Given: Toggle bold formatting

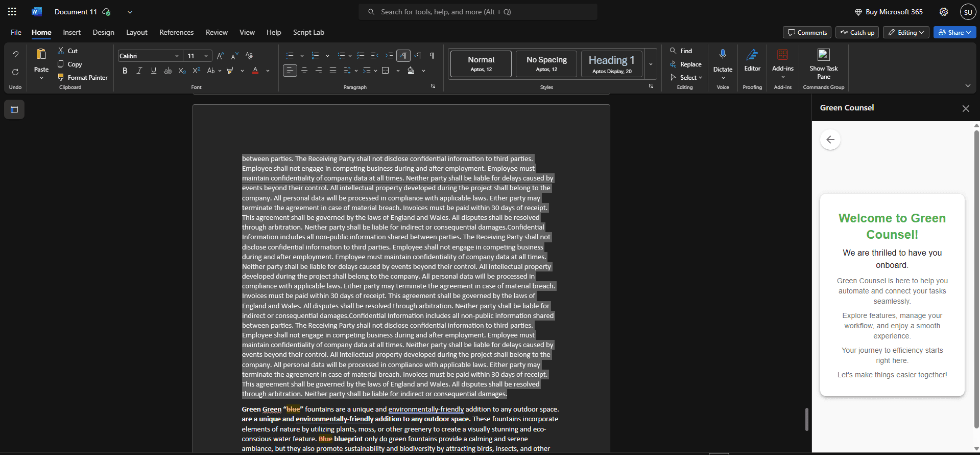Looking at the screenshot, I should [125, 71].
